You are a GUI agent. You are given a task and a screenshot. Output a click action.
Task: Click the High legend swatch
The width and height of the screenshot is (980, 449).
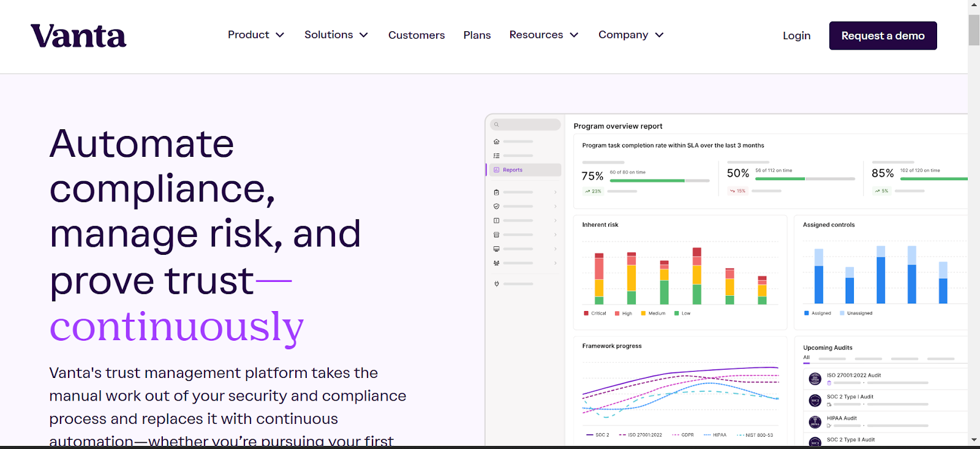coord(617,313)
